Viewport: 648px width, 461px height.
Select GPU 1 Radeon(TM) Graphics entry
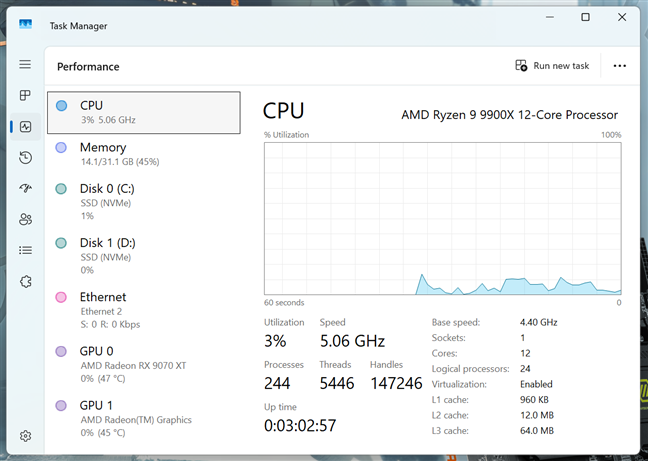click(144, 418)
